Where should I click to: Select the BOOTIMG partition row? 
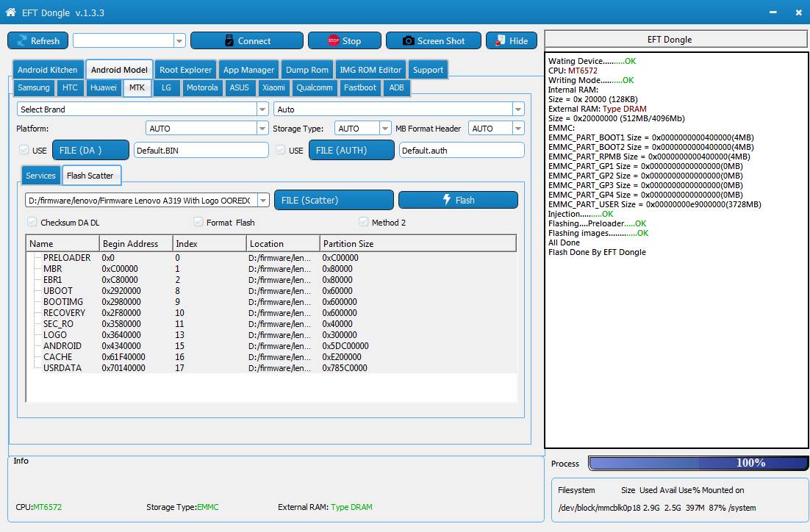coord(271,302)
